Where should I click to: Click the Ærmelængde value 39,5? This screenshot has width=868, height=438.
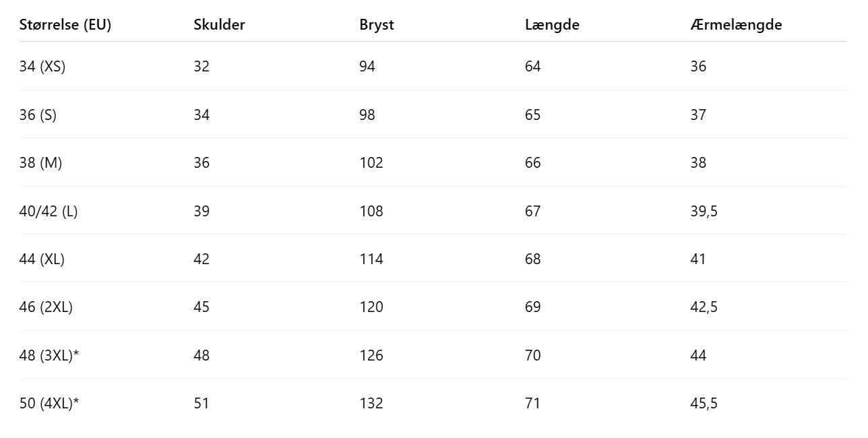(704, 211)
